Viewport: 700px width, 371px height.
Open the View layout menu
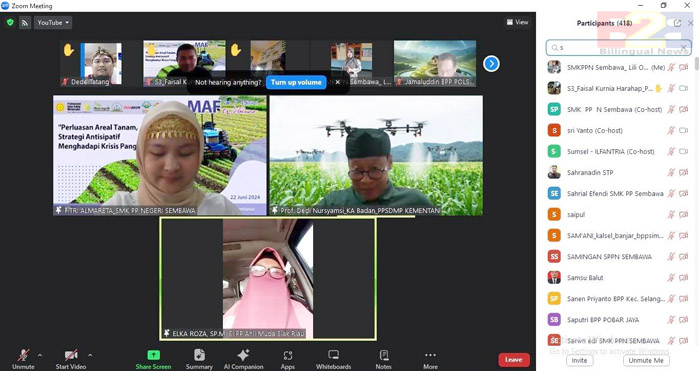[x=517, y=22]
